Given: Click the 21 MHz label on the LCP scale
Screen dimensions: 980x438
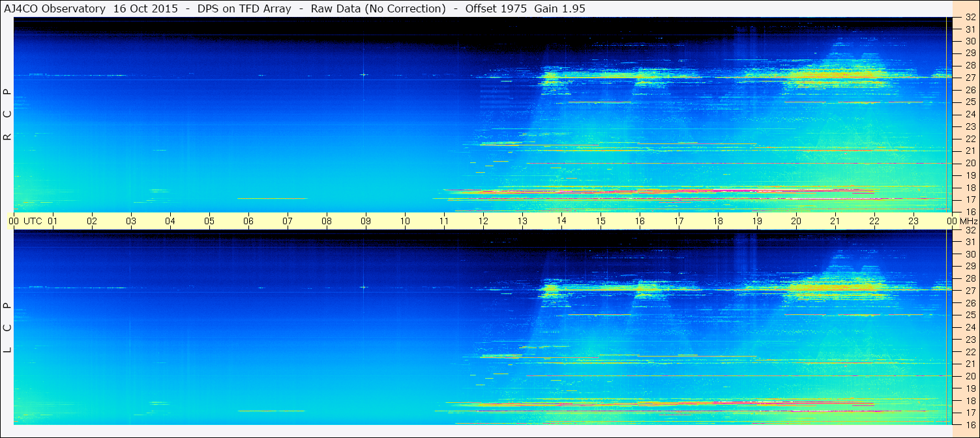Looking at the screenshot, I should (970, 364).
